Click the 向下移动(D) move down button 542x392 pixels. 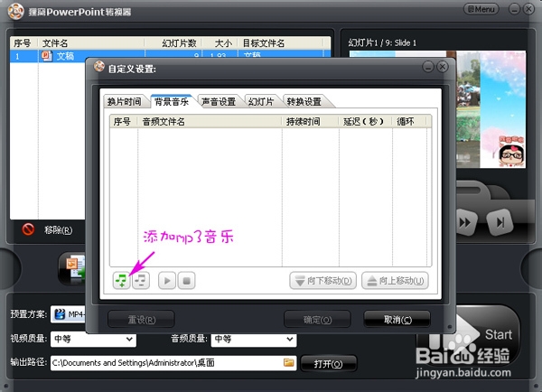coord(322,281)
